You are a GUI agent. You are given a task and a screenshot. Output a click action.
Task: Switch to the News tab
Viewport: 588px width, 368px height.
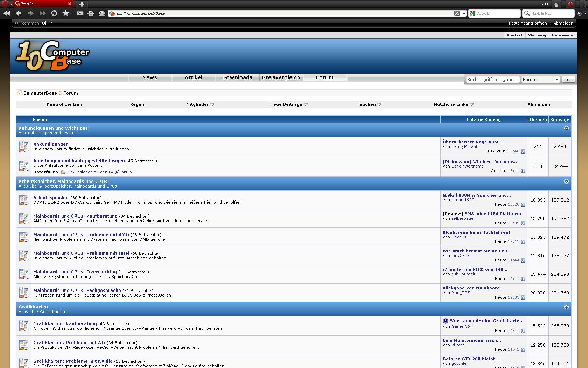150,77
